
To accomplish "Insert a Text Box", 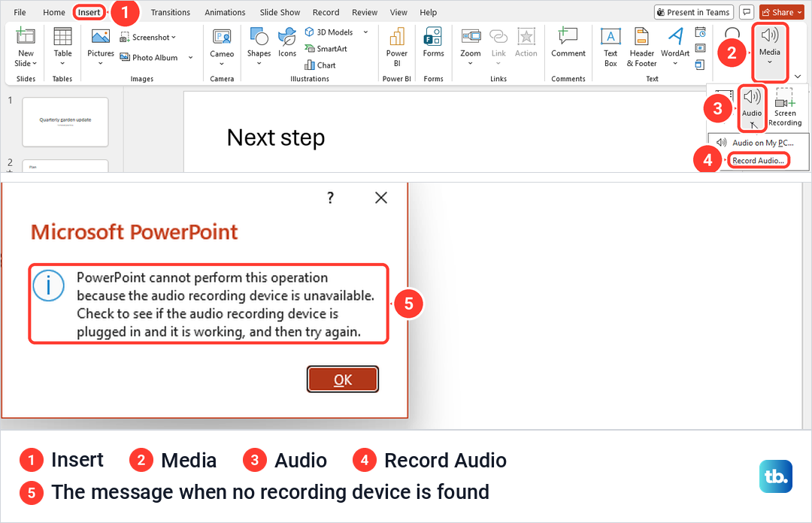I will 611,47.
